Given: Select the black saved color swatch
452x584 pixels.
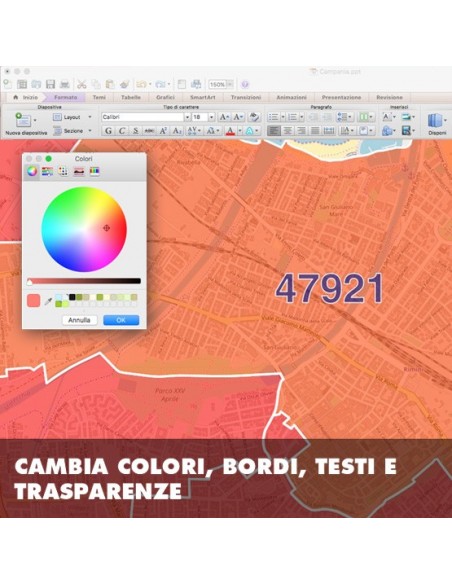Looking at the screenshot, I should (x=72, y=297).
